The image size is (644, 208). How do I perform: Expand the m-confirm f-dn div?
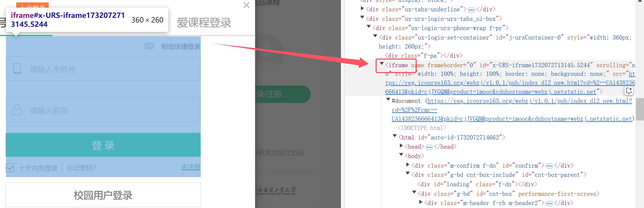tap(408, 164)
